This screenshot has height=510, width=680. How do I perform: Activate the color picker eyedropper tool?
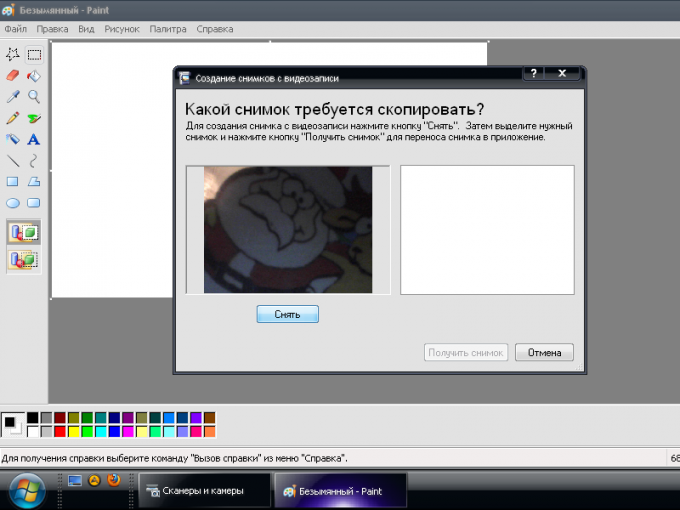point(13,97)
